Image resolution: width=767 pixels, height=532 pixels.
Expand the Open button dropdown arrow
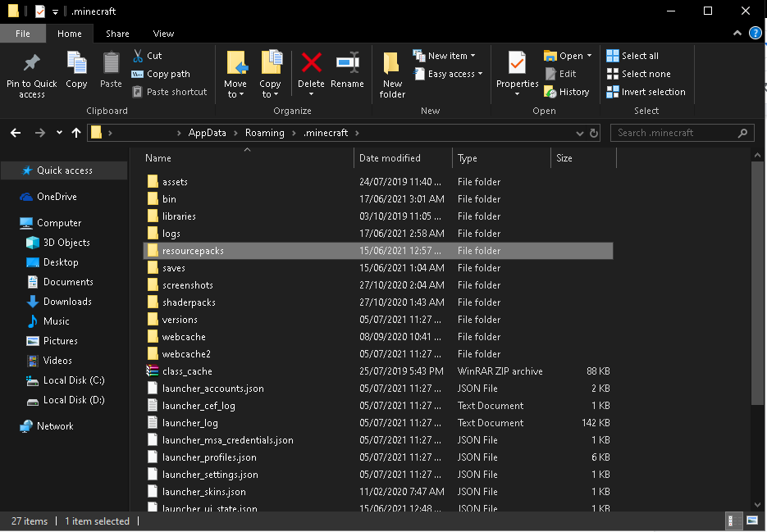click(590, 56)
